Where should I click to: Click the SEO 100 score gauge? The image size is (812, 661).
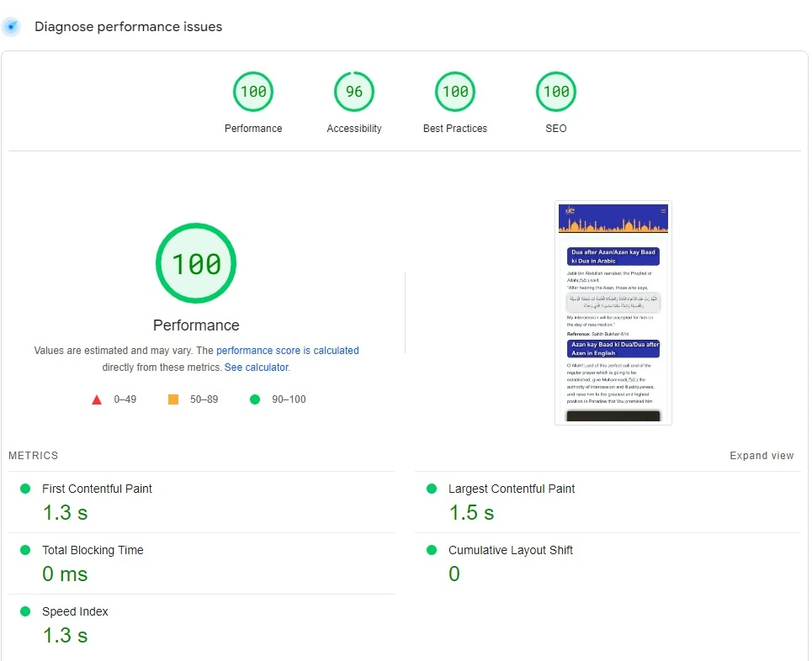[556, 92]
